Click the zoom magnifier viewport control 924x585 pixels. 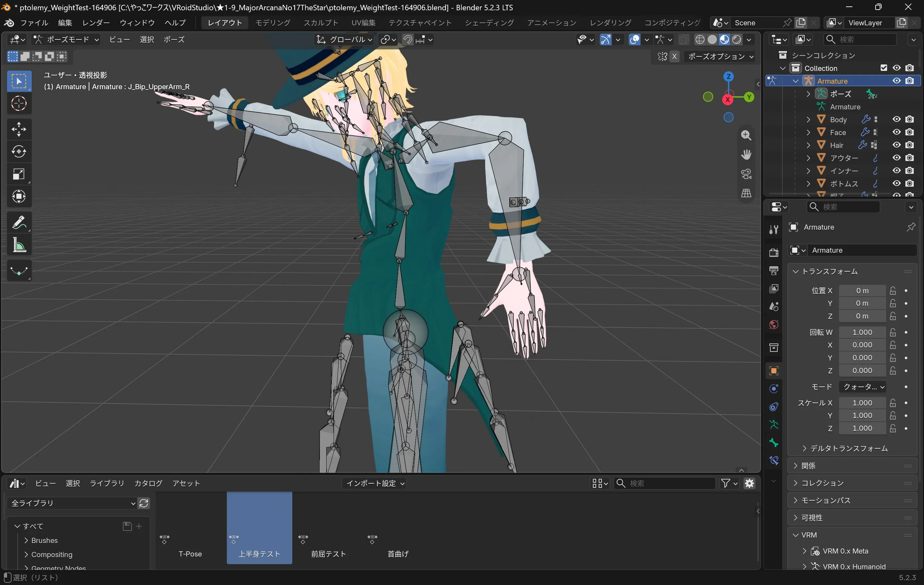[746, 135]
